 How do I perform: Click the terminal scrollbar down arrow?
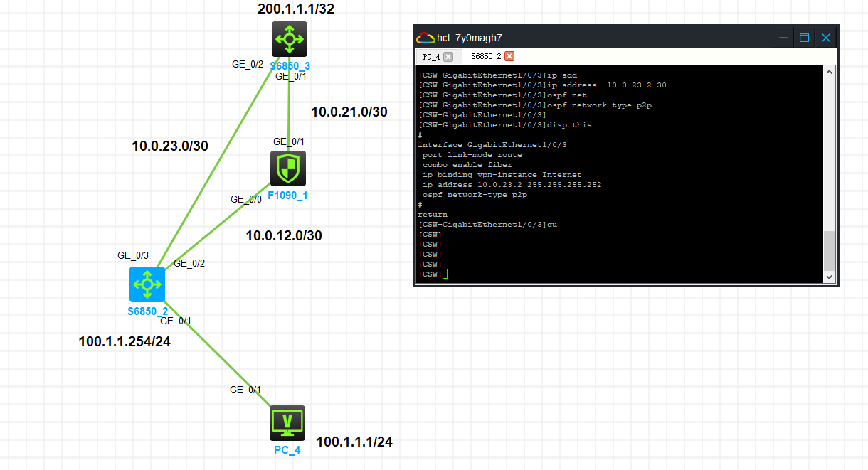[x=829, y=276]
